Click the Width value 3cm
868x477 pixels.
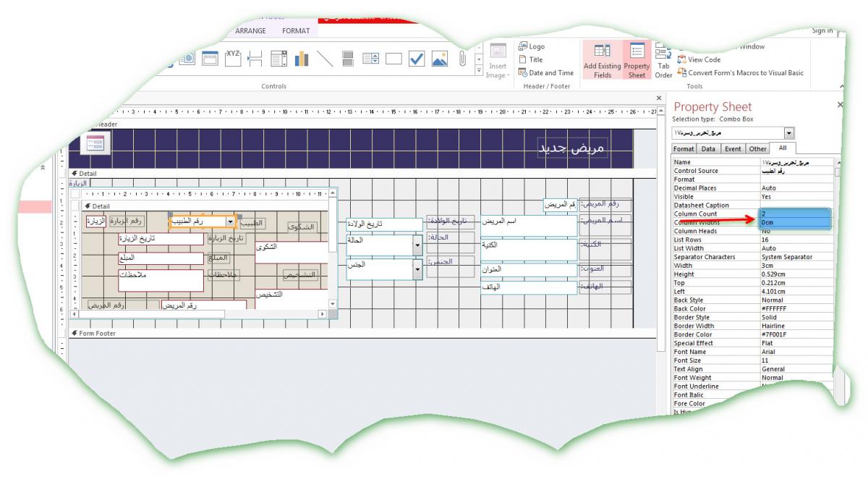(796, 266)
